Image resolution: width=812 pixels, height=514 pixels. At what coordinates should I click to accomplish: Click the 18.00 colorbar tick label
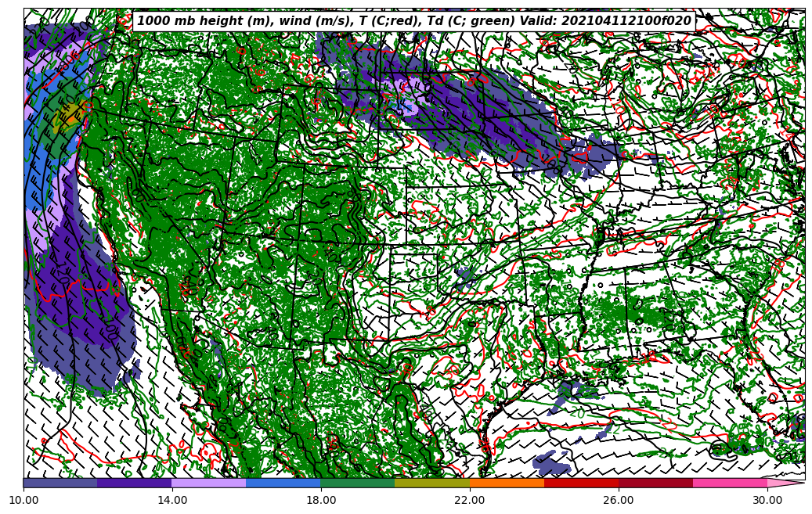click(x=321, y=499)
